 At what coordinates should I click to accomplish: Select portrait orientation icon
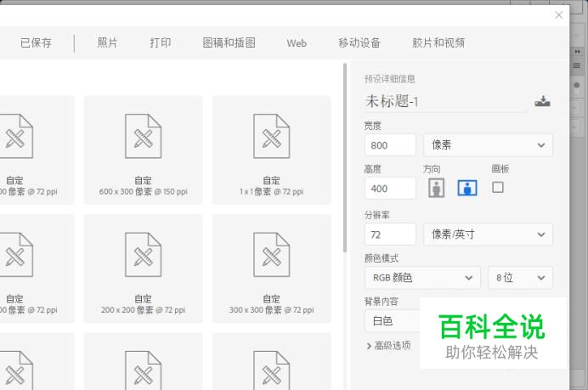tap(436, 188)
